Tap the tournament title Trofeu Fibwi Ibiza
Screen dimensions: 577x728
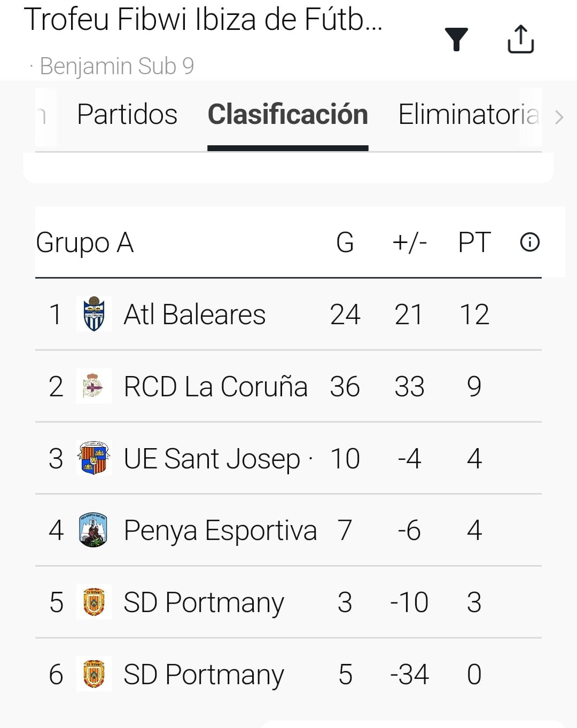click(x=203, y=20)
